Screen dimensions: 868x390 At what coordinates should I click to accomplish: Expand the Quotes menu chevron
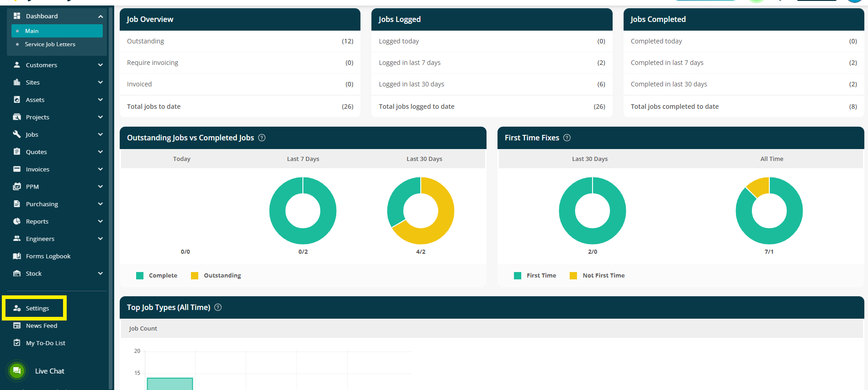101,152
